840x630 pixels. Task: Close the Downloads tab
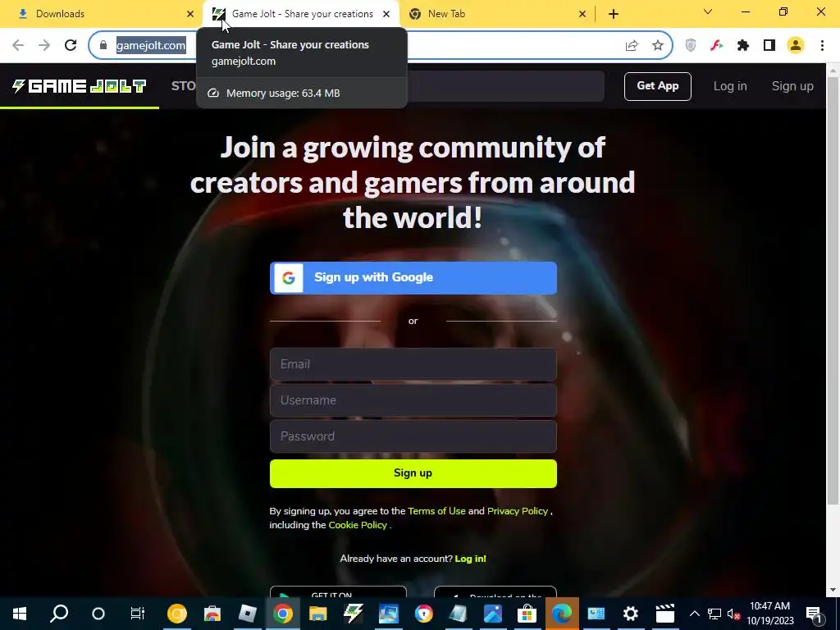[190, 14]
